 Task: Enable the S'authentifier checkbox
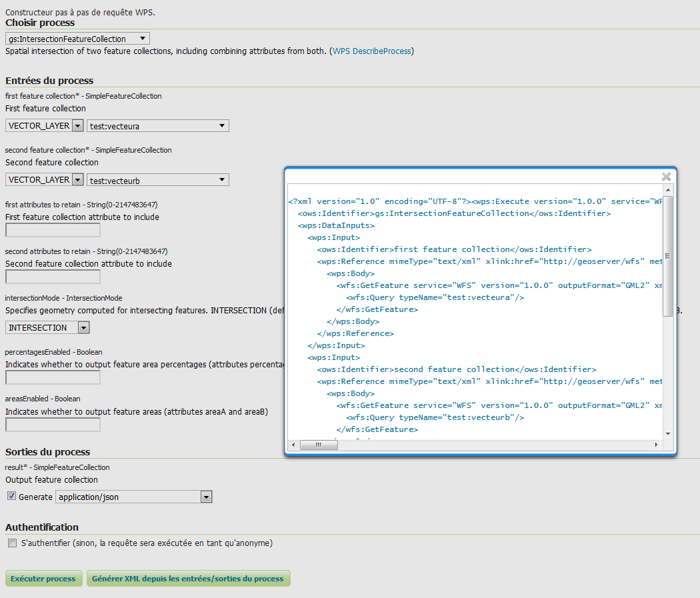[x=13, y=543]
